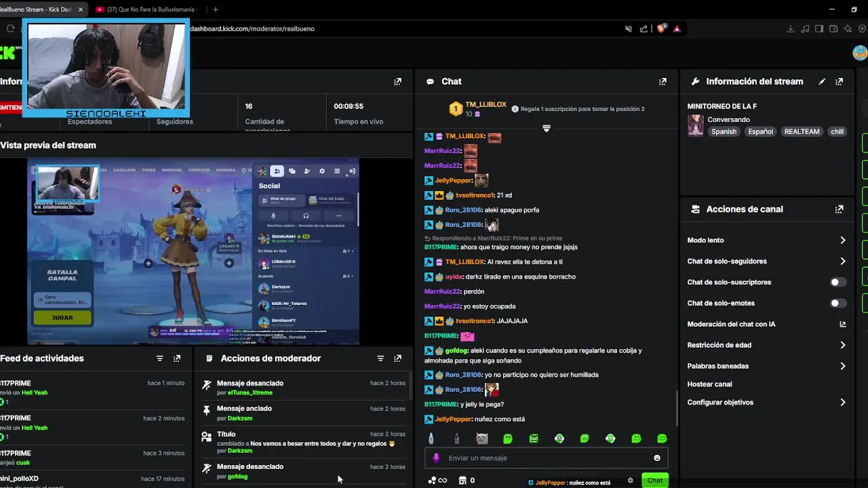This screenshot has height=488, width=868.
Task: Open a new browser tab
Action: click(x=216, y=9)
